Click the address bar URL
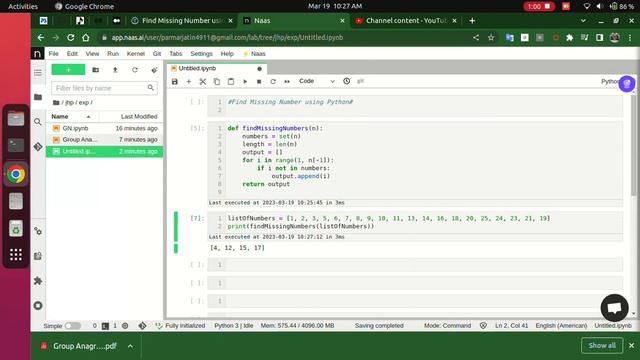Image resolution: width=640 pixels, height=360 pixels. [227, 38]
